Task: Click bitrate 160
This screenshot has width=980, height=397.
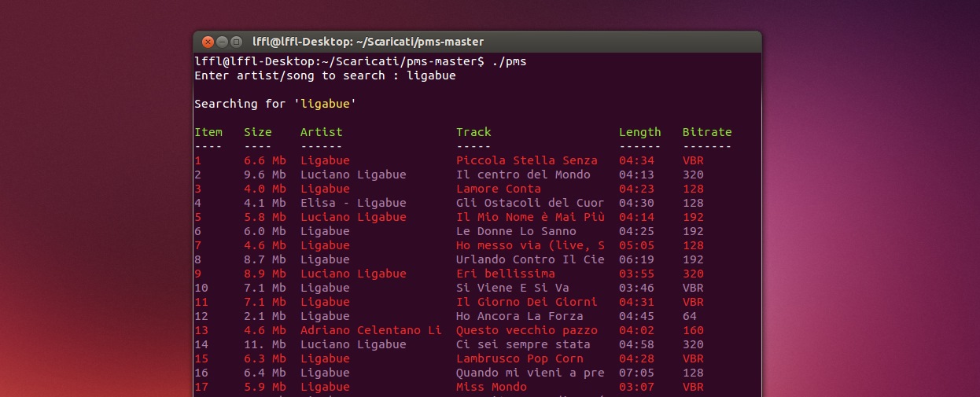Action: (x=693, y=330)
